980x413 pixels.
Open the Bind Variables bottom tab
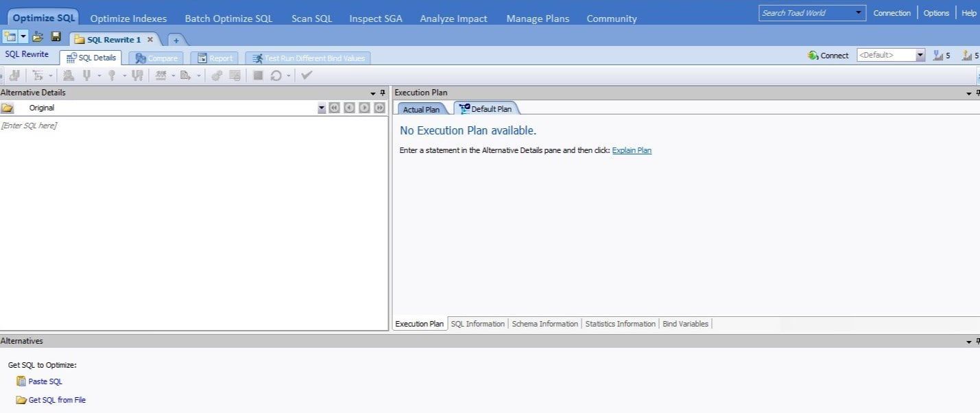click(x=685, y=324)
